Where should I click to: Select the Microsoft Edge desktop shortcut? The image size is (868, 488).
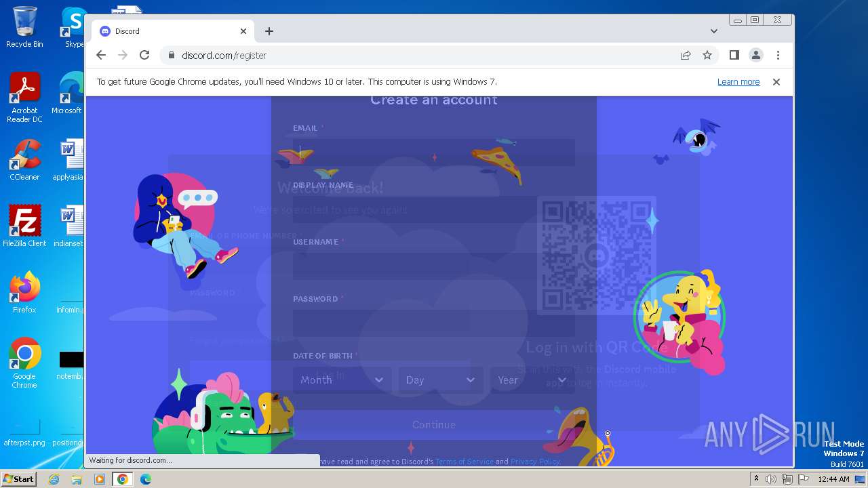click(68, 94)
